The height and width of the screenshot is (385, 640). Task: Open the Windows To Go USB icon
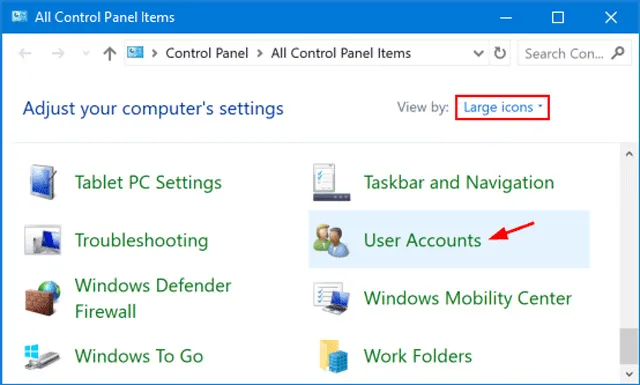pyautogui.click(x=42, y=356)
